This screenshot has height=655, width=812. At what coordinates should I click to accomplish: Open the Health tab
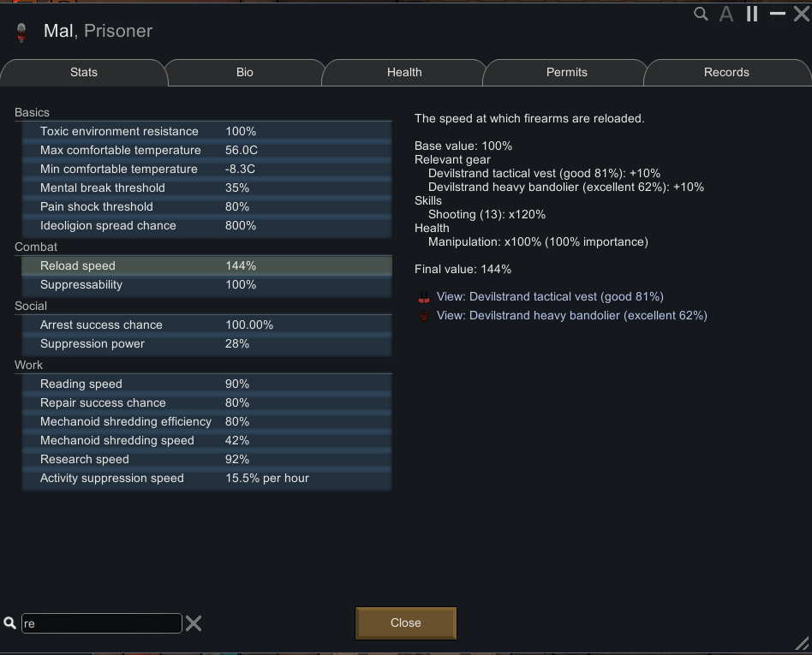404,73
